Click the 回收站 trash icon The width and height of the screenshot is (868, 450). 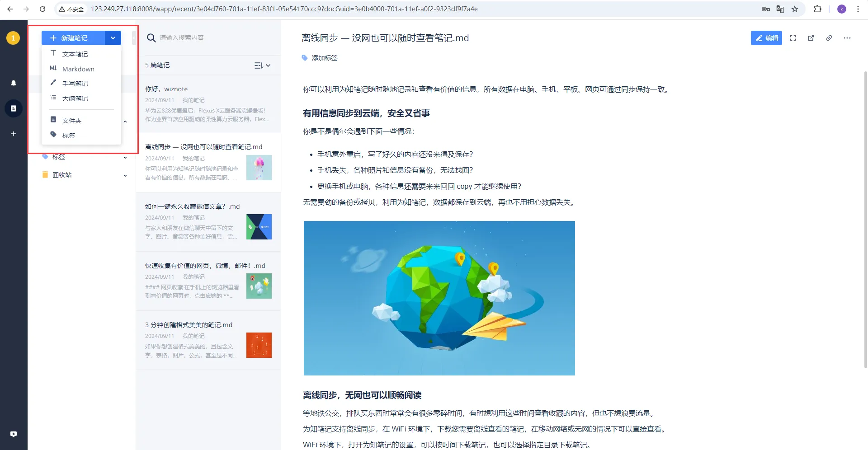(45, 175)
